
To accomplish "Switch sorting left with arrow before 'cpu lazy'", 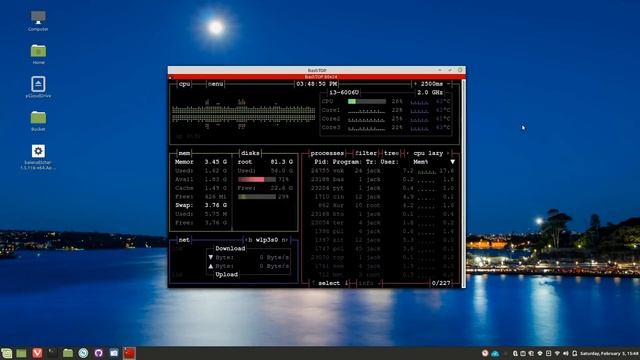I will click(407, 153).
